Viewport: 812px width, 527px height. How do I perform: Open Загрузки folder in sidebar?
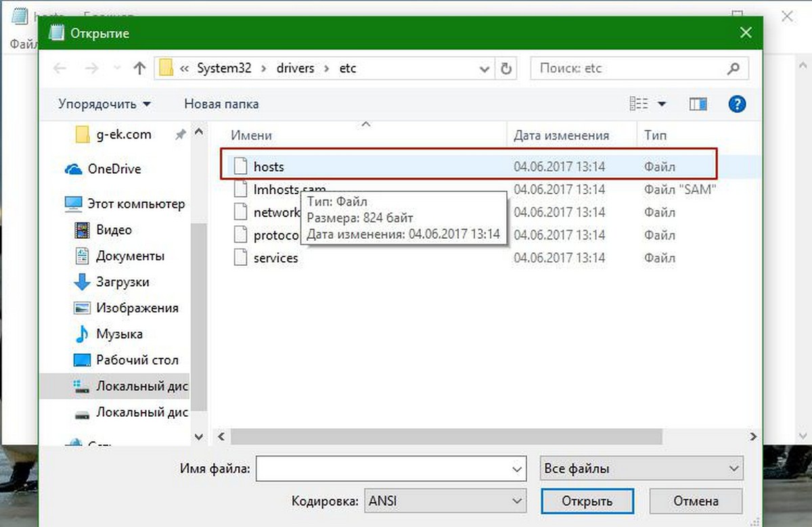tap(122, 282)
